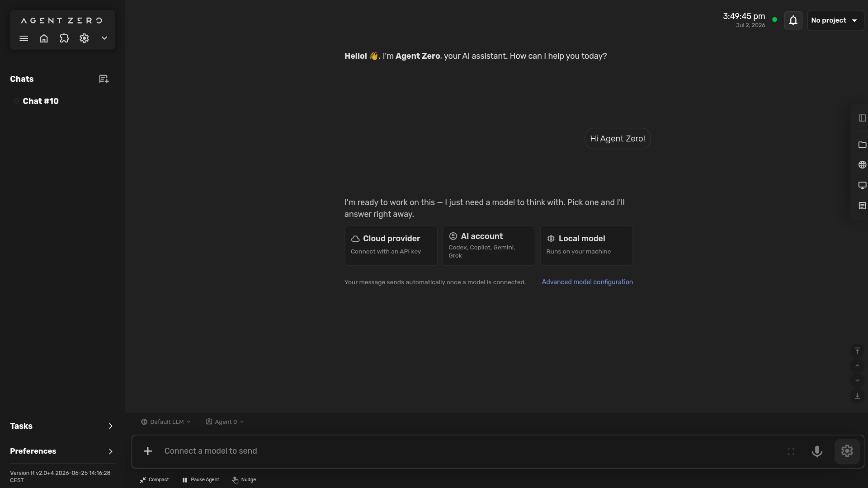This screenshot has width=868, height=488.
Task: Open the Home dashboard icon
Action: pyautogui.click(x=44, y=38)
